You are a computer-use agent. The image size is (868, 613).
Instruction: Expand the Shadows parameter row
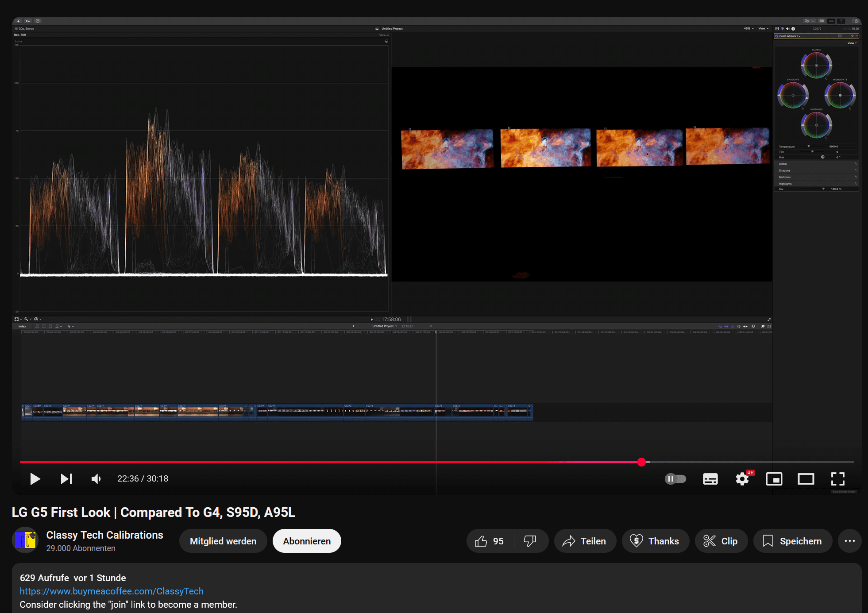pyautogui.click(x=817, y=170)
